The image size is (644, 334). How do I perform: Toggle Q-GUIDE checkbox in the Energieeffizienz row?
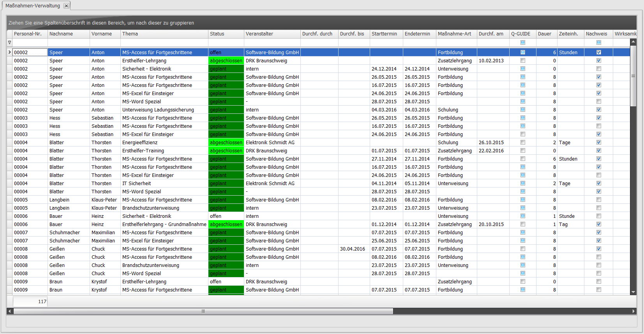523,143
